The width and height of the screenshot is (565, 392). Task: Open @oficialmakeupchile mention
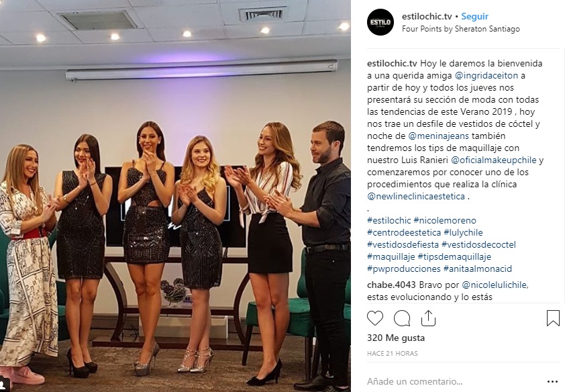(494, 160)
